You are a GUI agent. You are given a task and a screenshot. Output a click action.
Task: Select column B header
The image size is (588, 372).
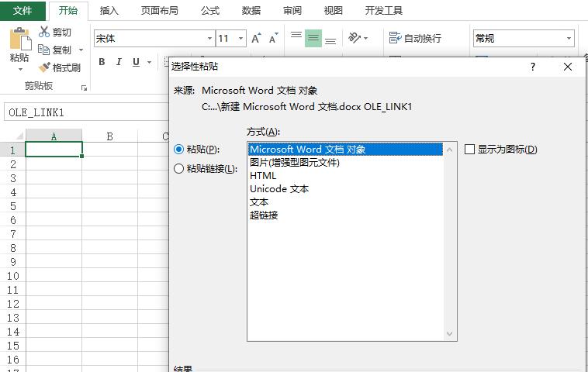pyautogui.click(x=109, y=136)
